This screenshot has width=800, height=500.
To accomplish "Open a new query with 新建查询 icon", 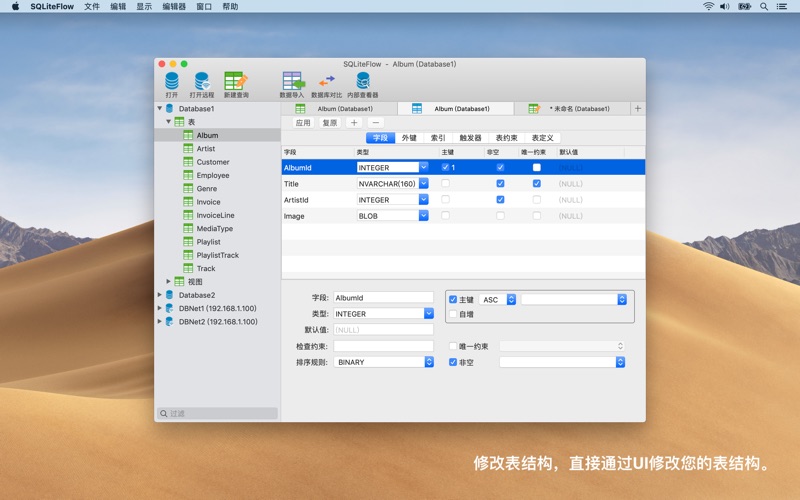I will coord(236,82).
